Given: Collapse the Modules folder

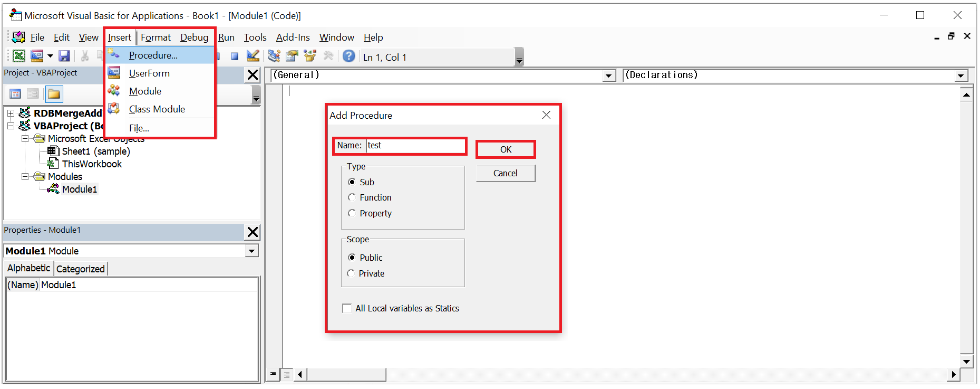Looking at the screenshot, I should click(25, 176).
